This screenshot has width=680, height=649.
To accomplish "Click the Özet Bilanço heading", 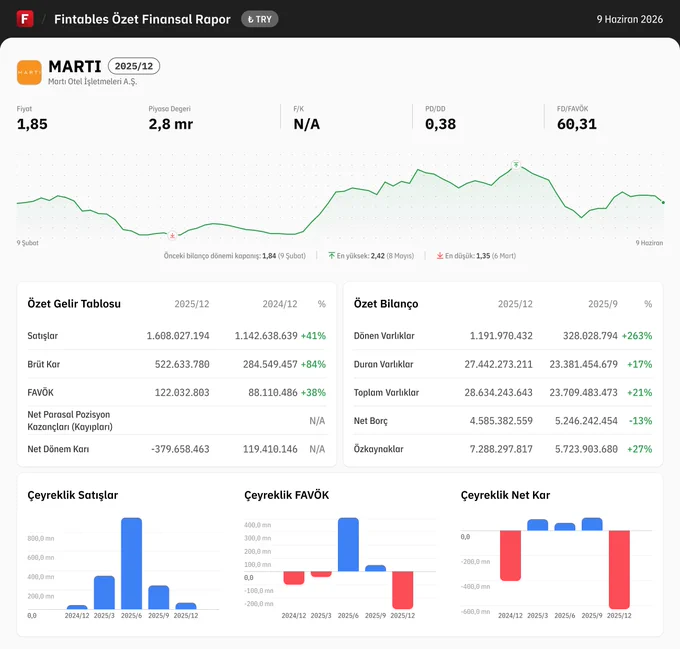I will [386, 303].
